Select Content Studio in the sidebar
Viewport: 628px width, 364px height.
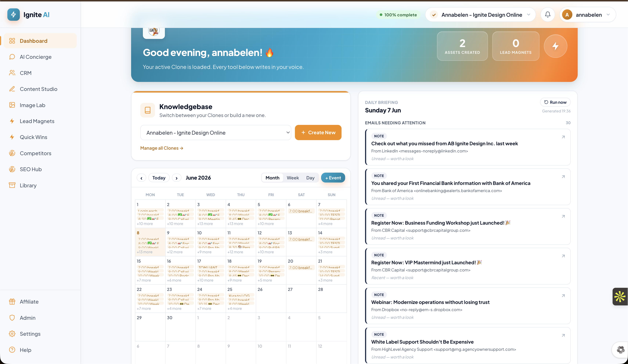(x=40, y=89)
